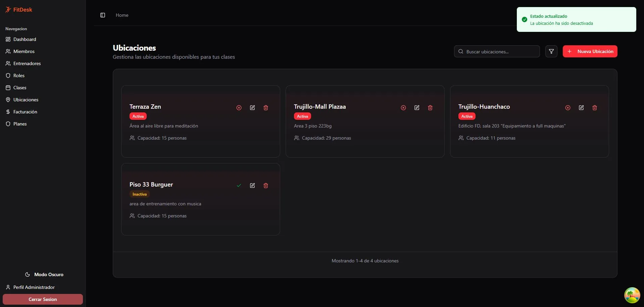
Task: Delete the Terraza Zen location
Action: coord(266,108)
